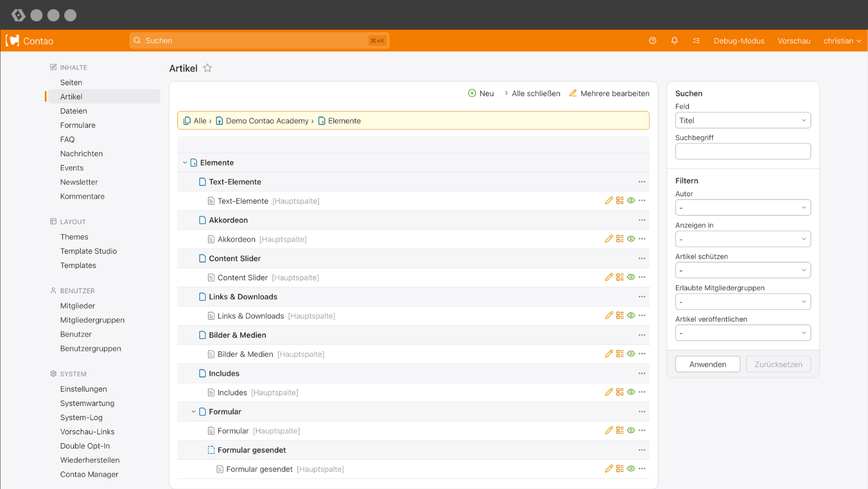Toggle visibility eye of Links & Downloads article
Screen dimensions: 868x489
point(631,315)
